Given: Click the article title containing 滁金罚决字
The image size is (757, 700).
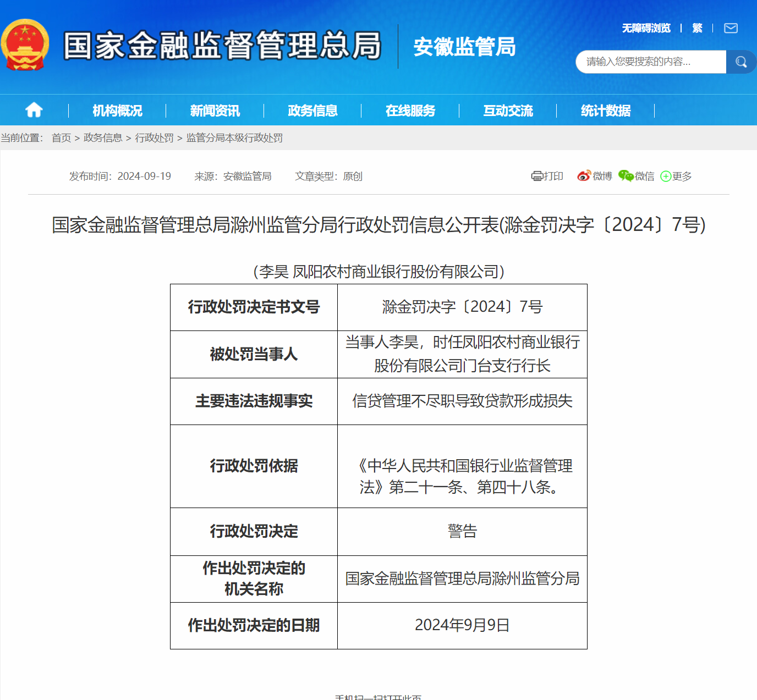Looking at the screenshot, I should coord(378,225).
